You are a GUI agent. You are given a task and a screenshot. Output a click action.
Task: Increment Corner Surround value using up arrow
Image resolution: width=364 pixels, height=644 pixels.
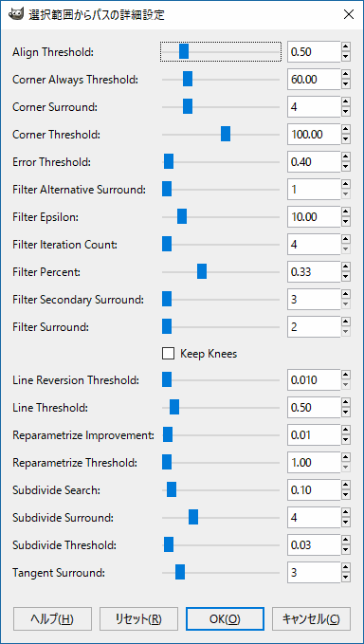pyautogui.click(x=346, y=101)
